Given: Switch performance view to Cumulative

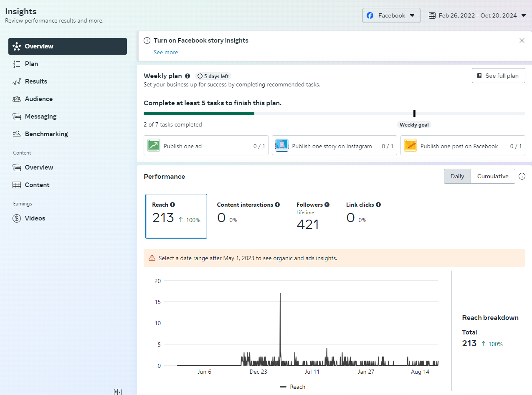Looking at the screenshot, I should pyautogui.click(x=493, y=176).
